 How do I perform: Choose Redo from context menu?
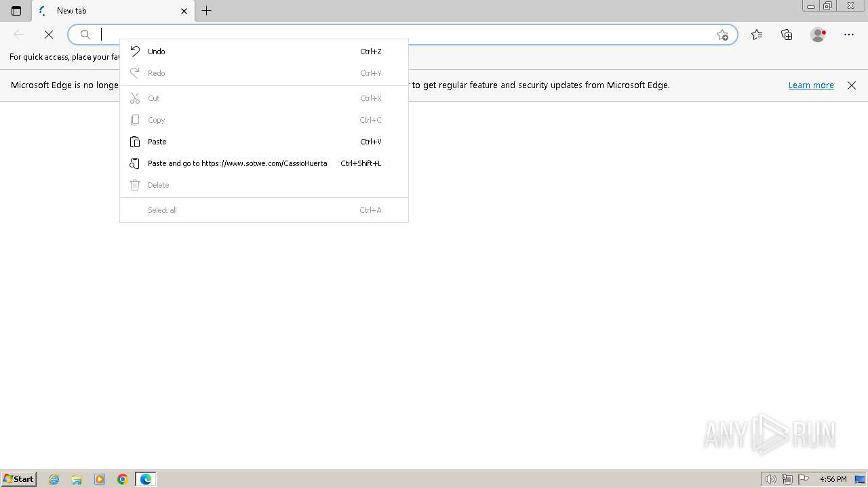(x=264, y=73)
